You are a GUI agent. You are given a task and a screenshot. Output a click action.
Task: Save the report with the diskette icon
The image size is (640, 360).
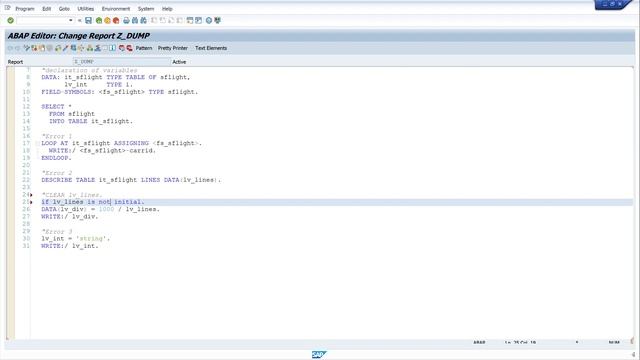(88, 20)
